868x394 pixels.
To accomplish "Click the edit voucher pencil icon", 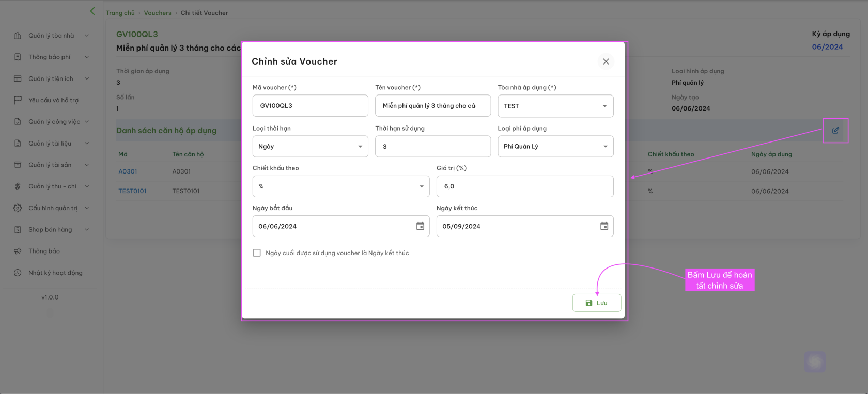I will [x=835, y=131].
